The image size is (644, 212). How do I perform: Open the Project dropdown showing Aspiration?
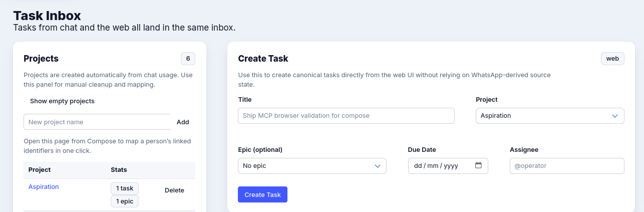point(549,116)
